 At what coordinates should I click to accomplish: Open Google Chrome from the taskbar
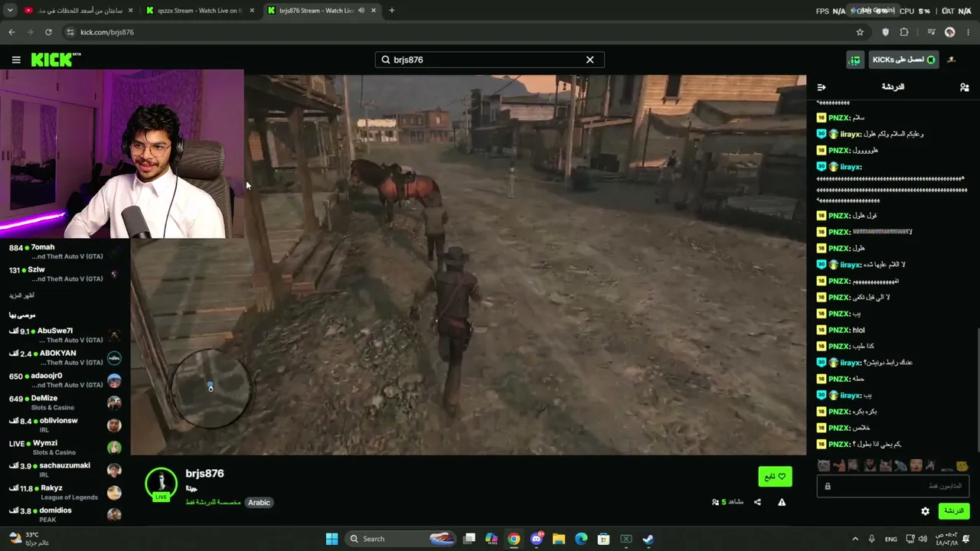[x=514, y=539]
